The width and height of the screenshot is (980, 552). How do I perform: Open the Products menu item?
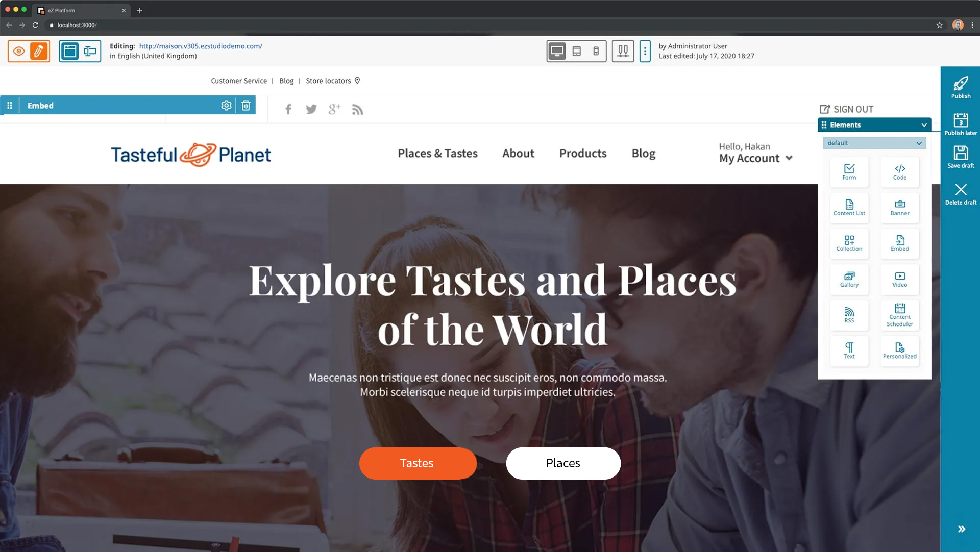[583, 153]
